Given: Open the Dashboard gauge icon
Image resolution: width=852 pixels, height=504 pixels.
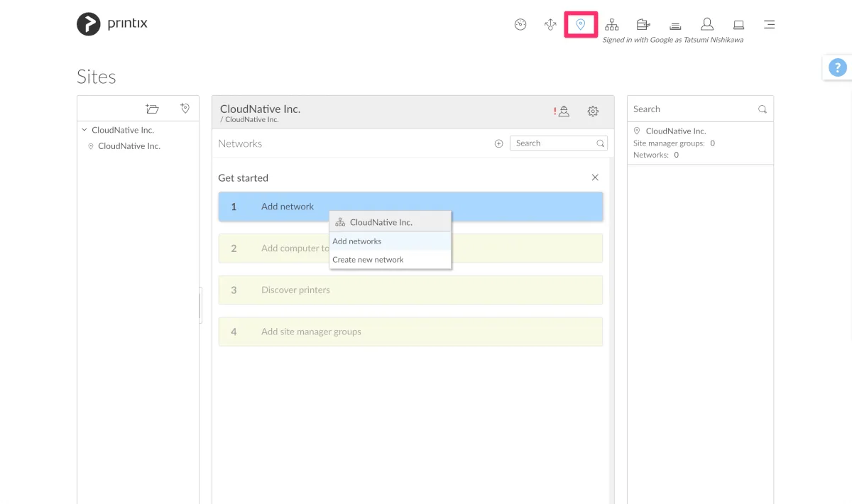Looking at the screenshot, I should pos(520,25).
